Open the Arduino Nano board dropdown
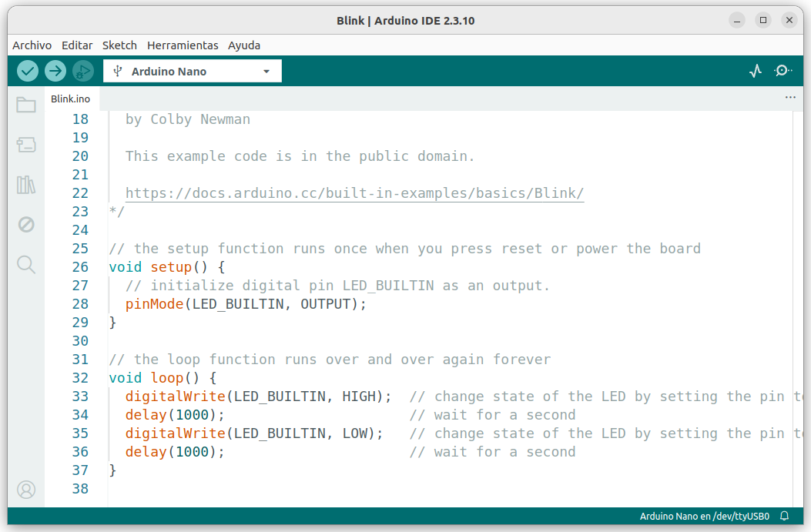 click(x=193, y=71)
